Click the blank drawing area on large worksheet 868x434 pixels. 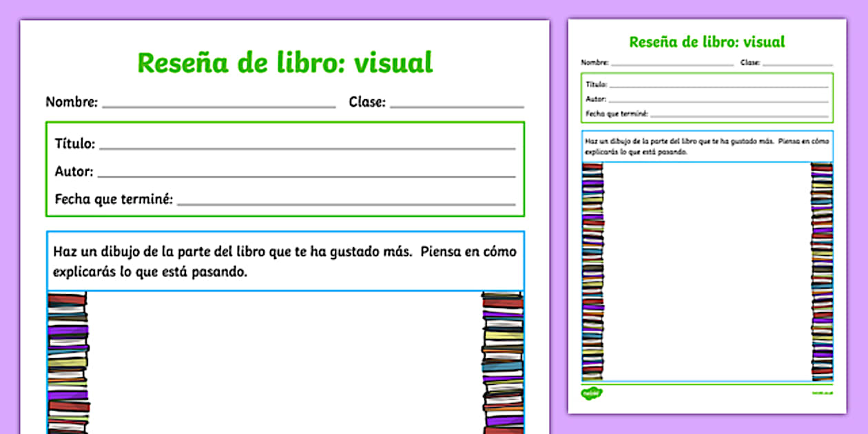[x=285, y=362]
